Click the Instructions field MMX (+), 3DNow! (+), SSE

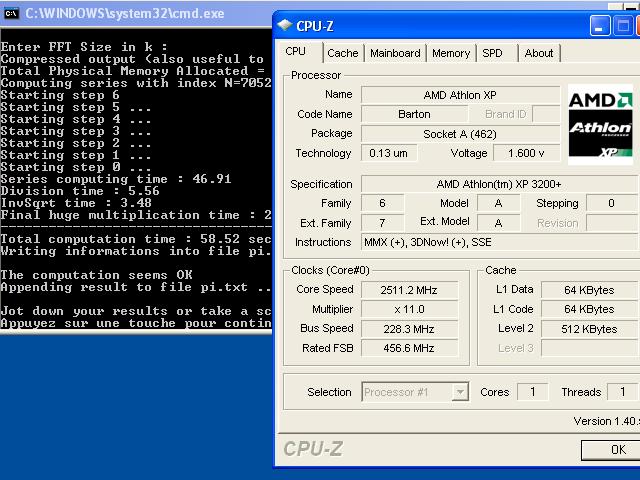coord(499,242)
